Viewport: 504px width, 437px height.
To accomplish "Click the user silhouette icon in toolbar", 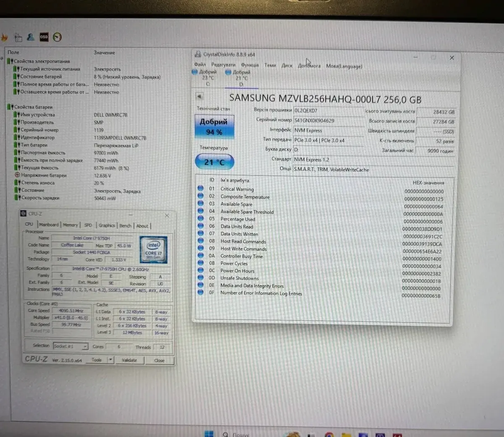I will pyautogui.click(x=31, y=37).
